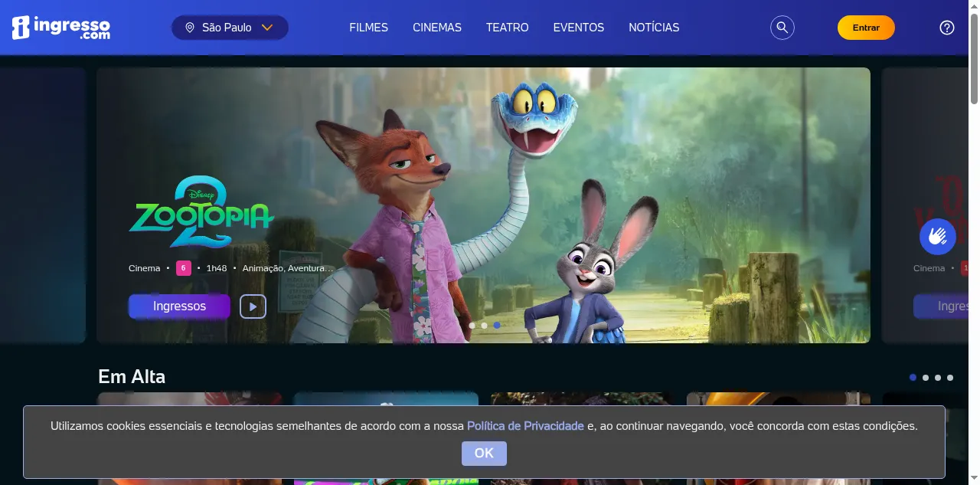Open the NOTÍCIAS page
The image size is (980, 485).
tap(654, 28)
